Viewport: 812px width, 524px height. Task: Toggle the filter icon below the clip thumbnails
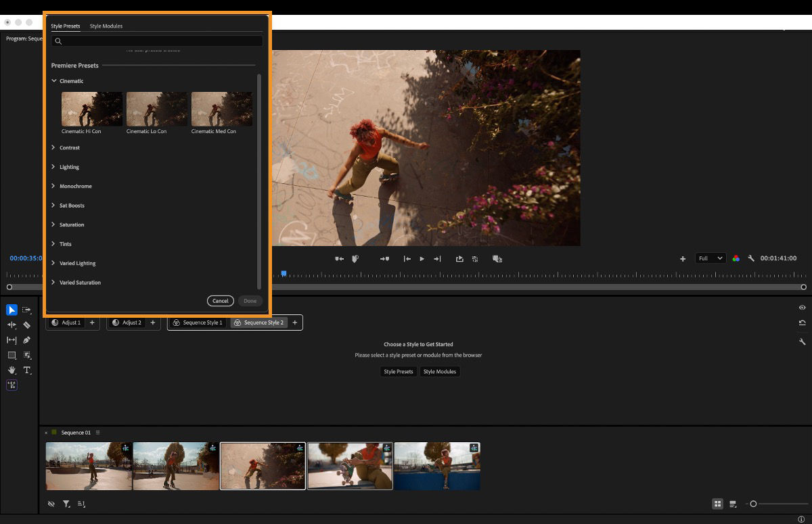point(66,504)
